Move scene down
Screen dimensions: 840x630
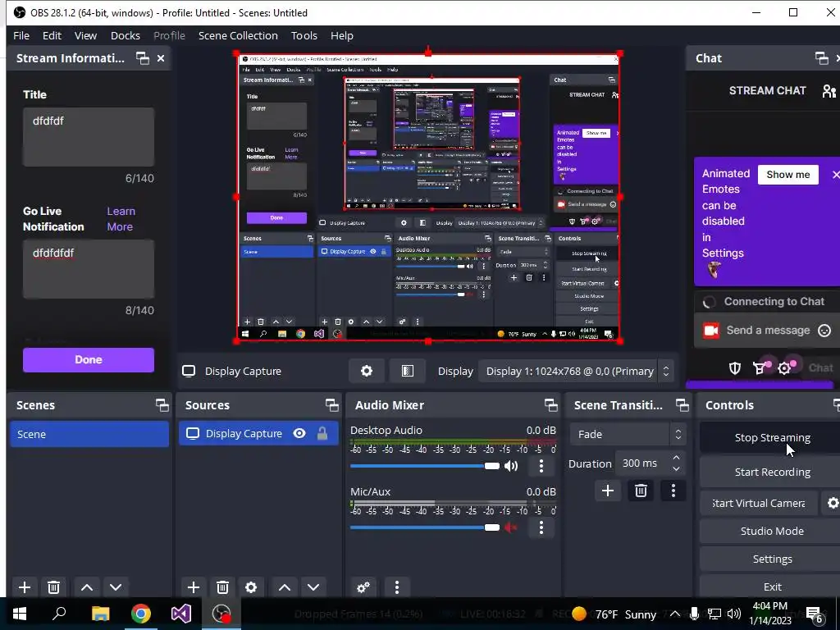point(116,587)
